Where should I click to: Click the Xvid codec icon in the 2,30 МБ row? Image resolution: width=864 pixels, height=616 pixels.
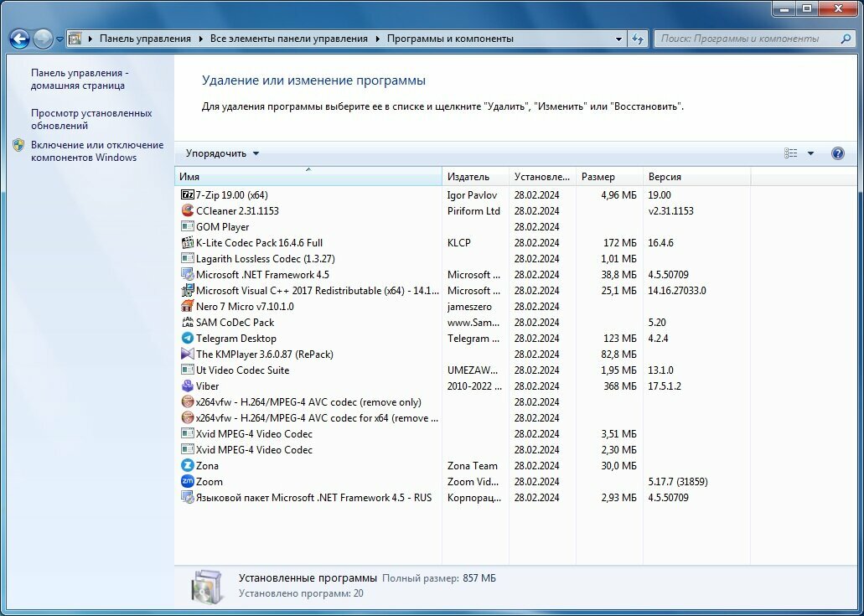pyautogui.click(x=188, y=450)
